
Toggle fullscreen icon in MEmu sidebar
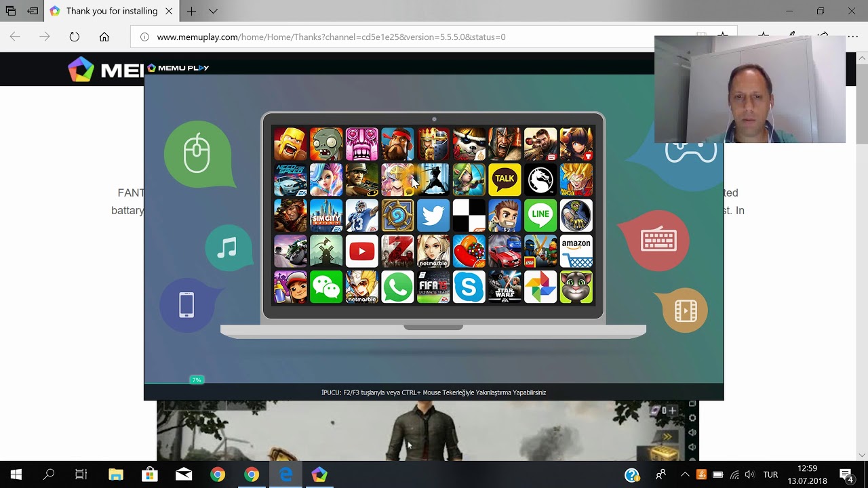(x=692, y=404)
